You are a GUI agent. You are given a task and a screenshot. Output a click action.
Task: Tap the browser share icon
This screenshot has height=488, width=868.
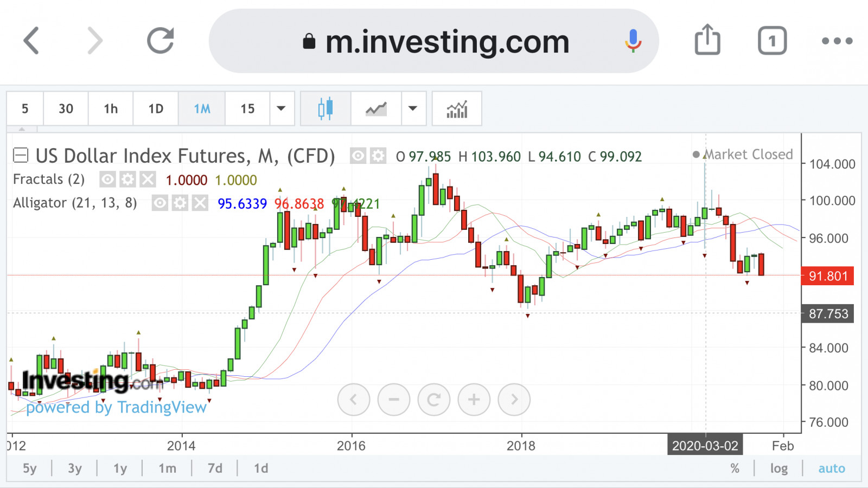pos(707,40)
